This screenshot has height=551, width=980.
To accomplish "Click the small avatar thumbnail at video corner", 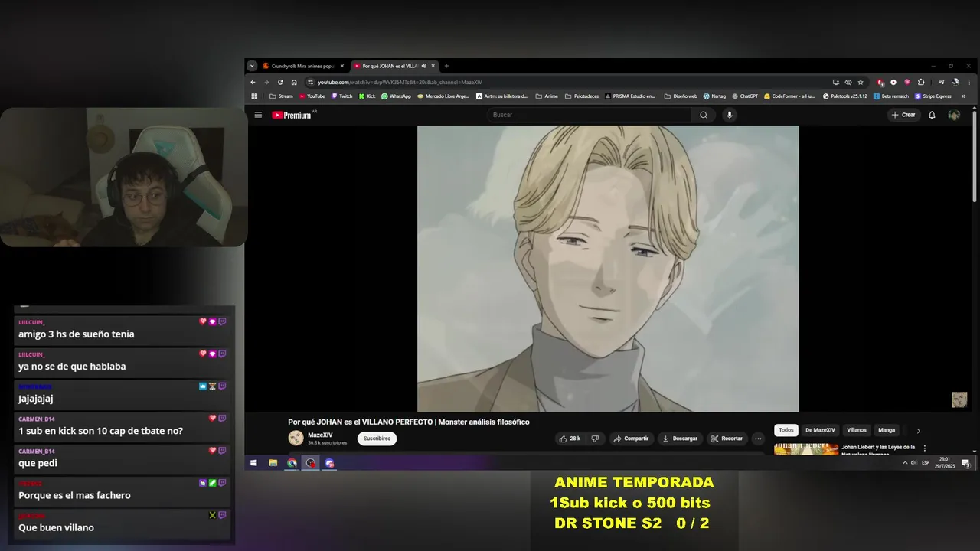I will pos(959,399).
